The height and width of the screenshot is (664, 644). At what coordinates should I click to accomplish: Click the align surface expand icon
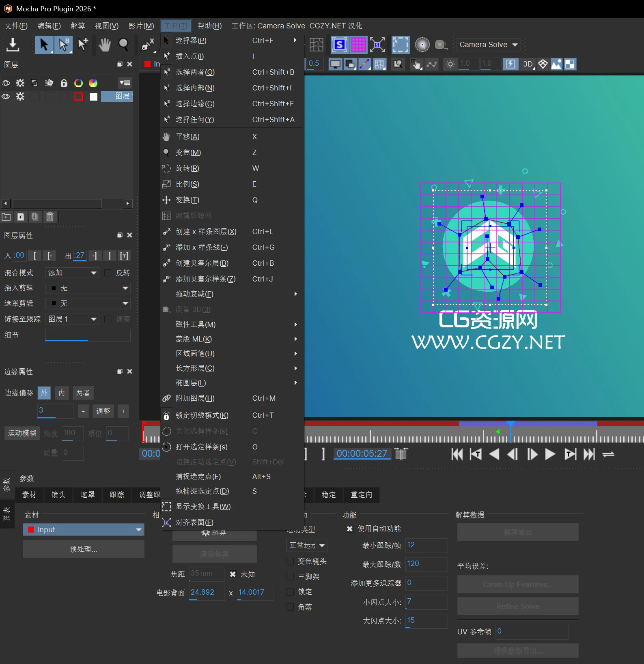click(377, 45)
